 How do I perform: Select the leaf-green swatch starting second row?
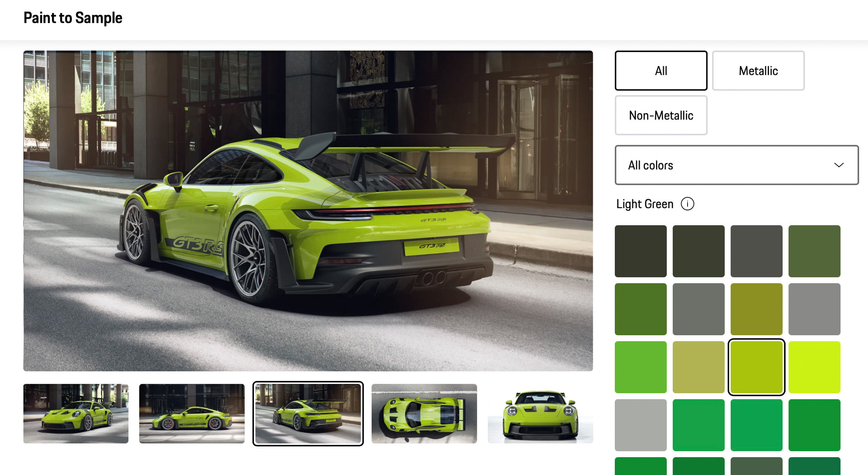coord(641,309)
